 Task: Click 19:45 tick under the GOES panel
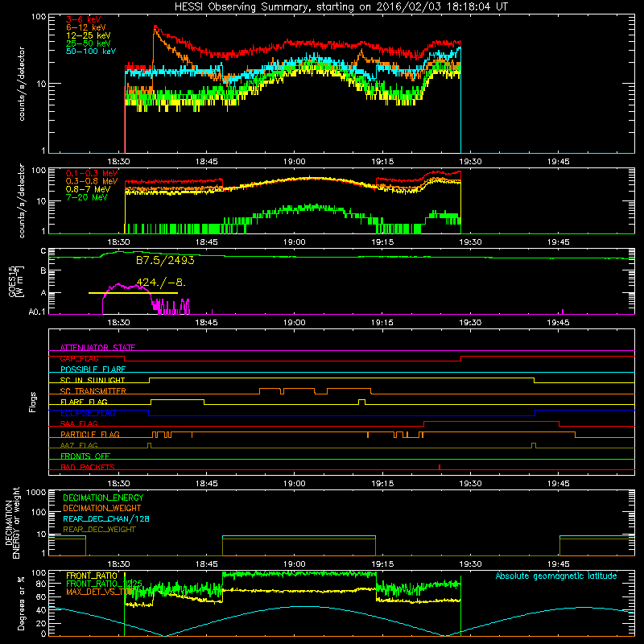click(558, 323)
